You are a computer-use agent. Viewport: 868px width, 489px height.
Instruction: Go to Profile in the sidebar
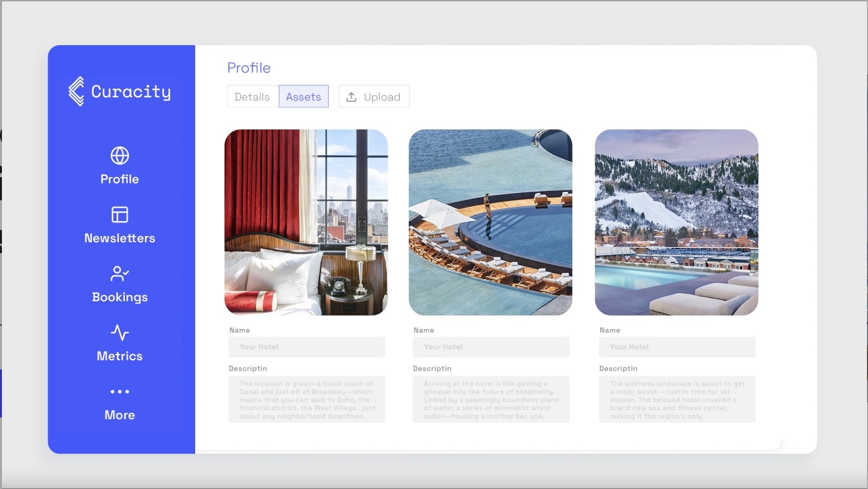[120, 179]
